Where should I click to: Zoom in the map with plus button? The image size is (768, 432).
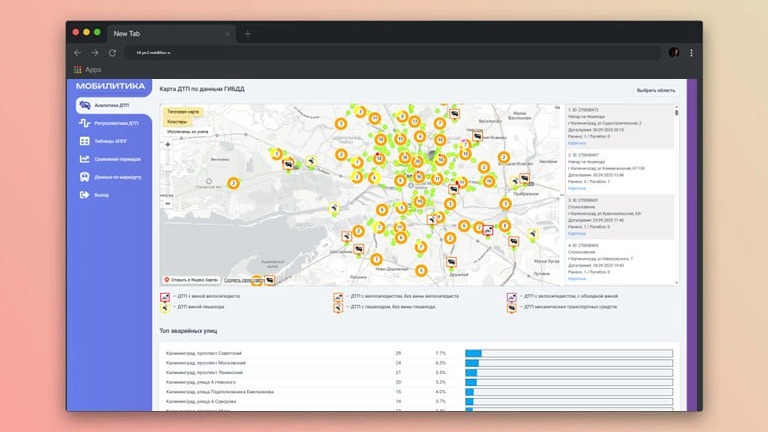click(x=167, y=145)
